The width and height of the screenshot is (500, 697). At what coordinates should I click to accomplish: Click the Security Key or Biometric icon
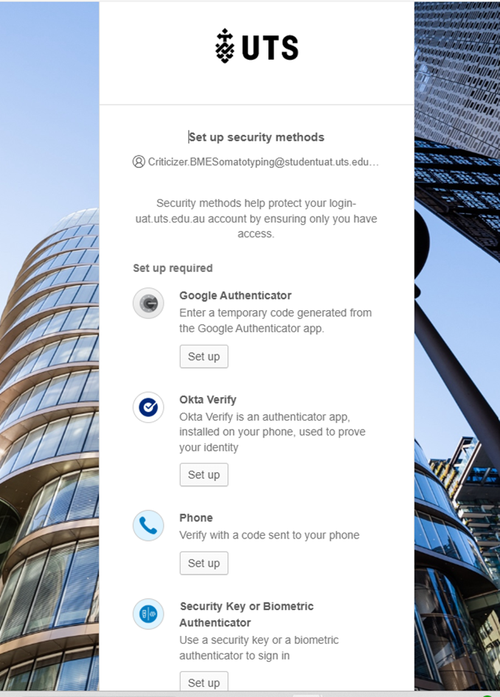[x=148, y=614]
